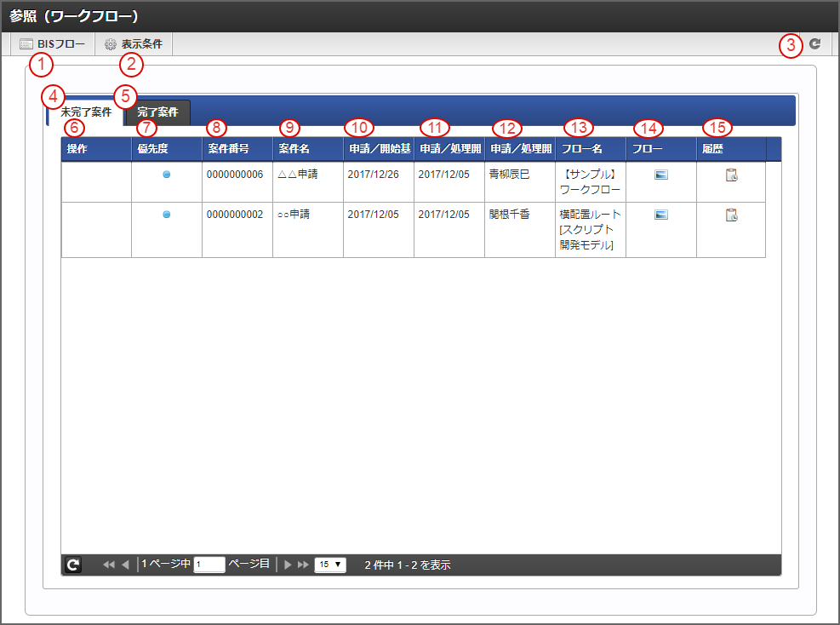840x625 pixels.
Task: Click 【サンプル】ワークフロー flow name
Action: pos(591,181)
